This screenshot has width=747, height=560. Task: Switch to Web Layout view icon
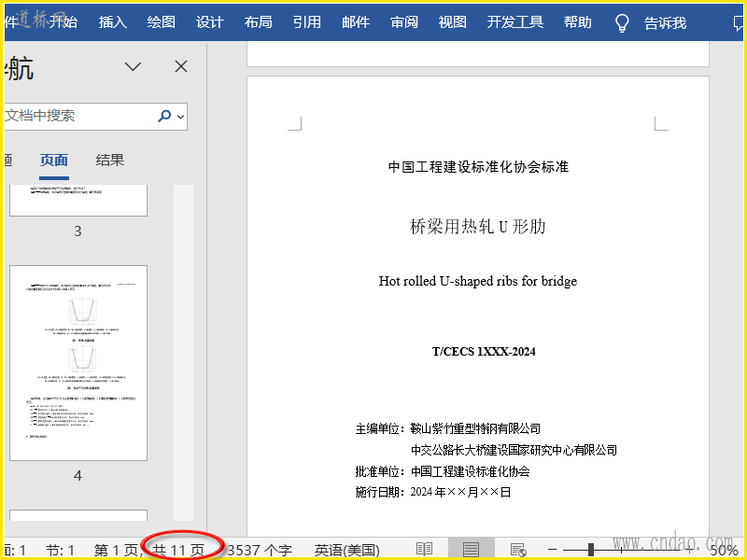(x=518, y=550)
